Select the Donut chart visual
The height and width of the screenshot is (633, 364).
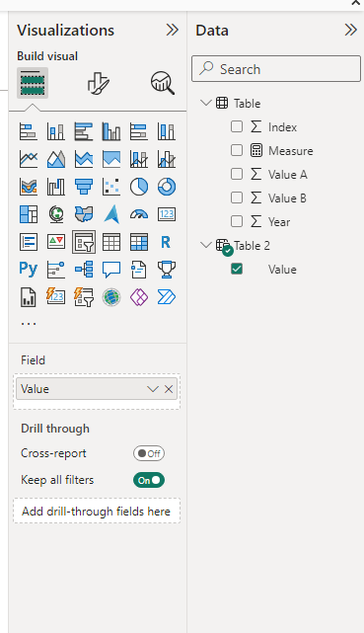(167, 187)
